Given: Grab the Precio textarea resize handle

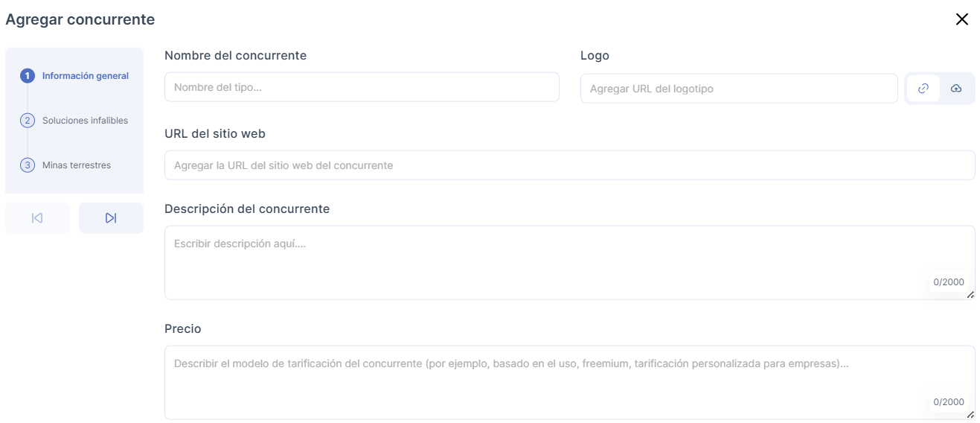Looking at the screenshot, I should [970, 415].
